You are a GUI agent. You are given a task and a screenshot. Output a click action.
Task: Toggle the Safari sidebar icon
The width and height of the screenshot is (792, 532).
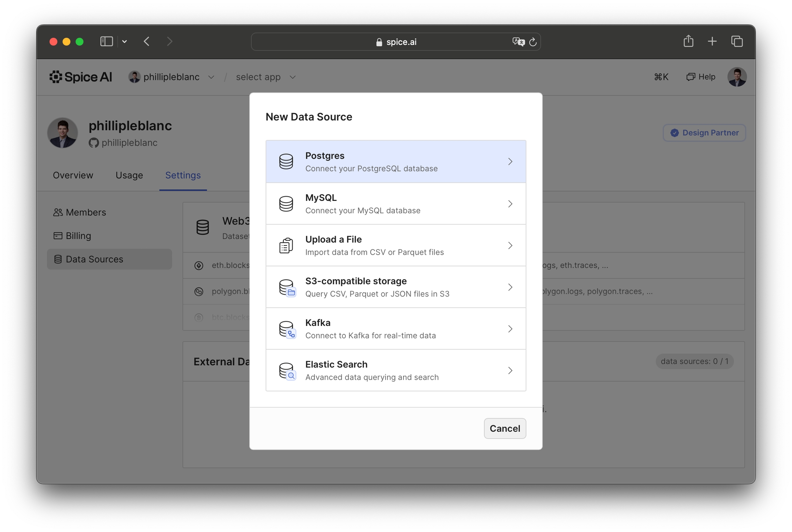coord(107,42)
